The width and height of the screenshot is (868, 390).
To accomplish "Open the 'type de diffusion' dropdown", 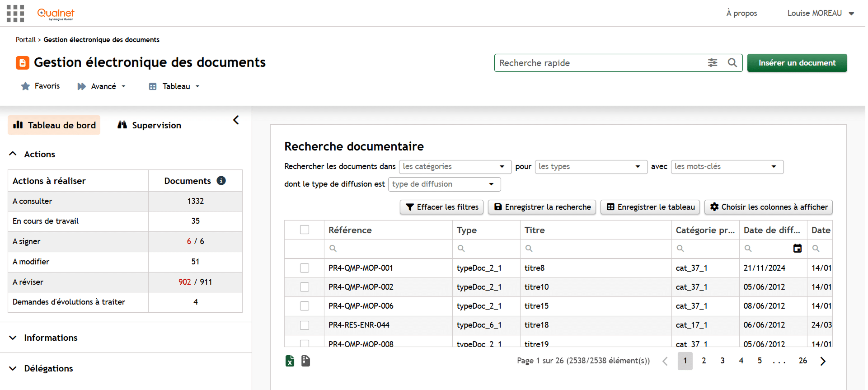I will (x=444, y=184).
